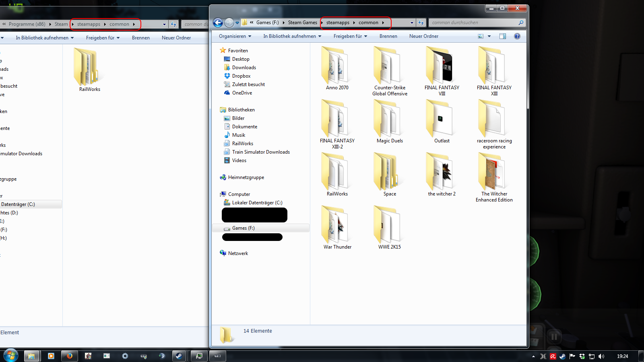The image size is (644, 362).
Task: Expand the arrow after Steam Games breadcrumb
Action: point(322,23)
